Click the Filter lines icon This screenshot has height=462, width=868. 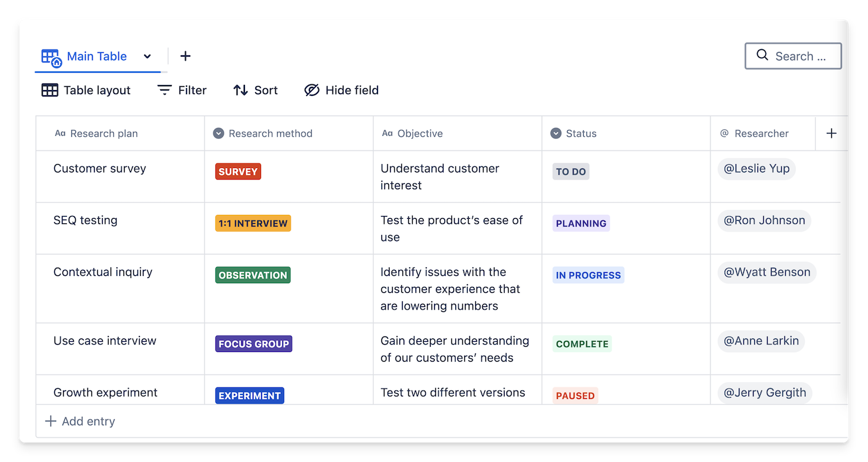[165, 90]
